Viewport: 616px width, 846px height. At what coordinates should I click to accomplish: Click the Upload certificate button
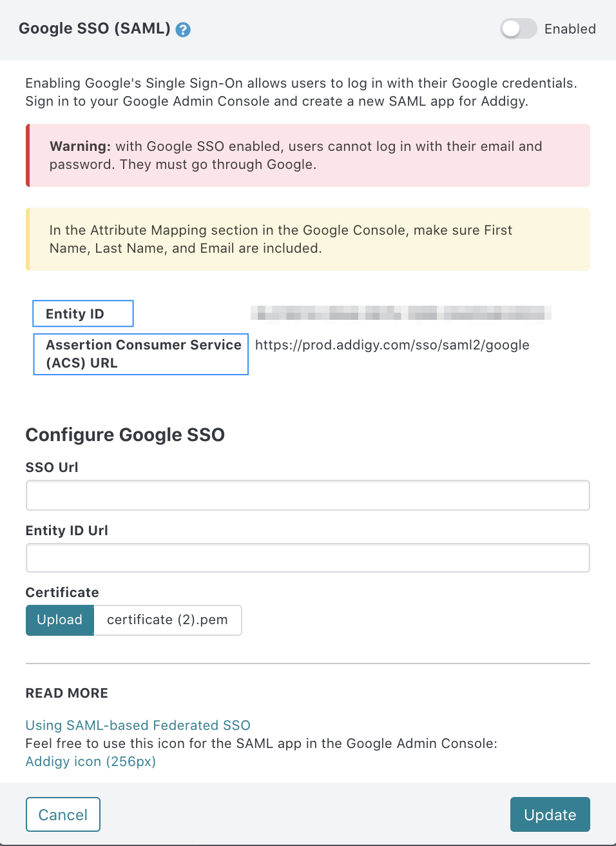pyautogui.click(x=60, y=620)
